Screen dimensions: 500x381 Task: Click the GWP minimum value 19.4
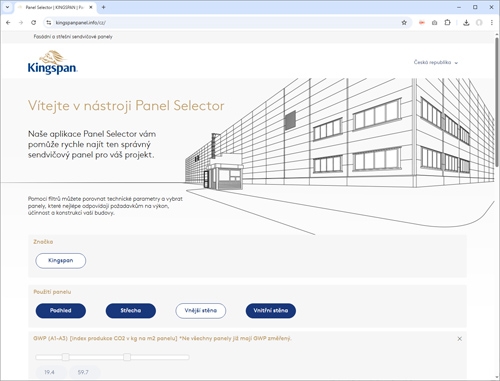point(50,372)
